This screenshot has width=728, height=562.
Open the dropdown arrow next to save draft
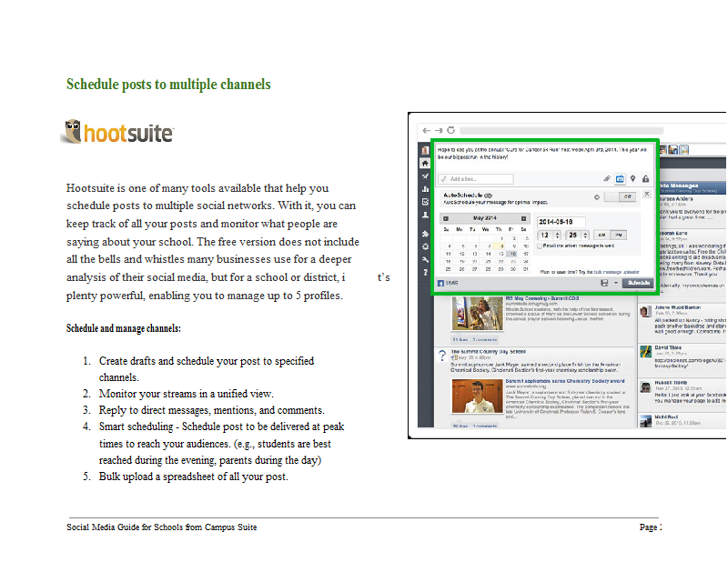616,283
